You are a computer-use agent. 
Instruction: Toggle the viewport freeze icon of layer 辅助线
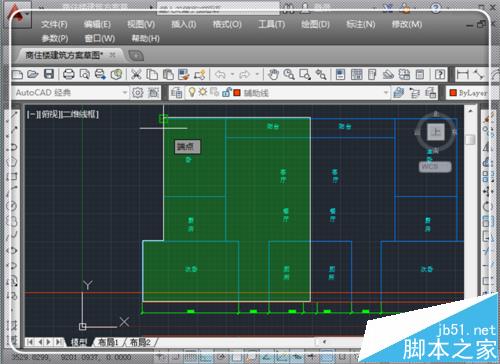point(214,92)
